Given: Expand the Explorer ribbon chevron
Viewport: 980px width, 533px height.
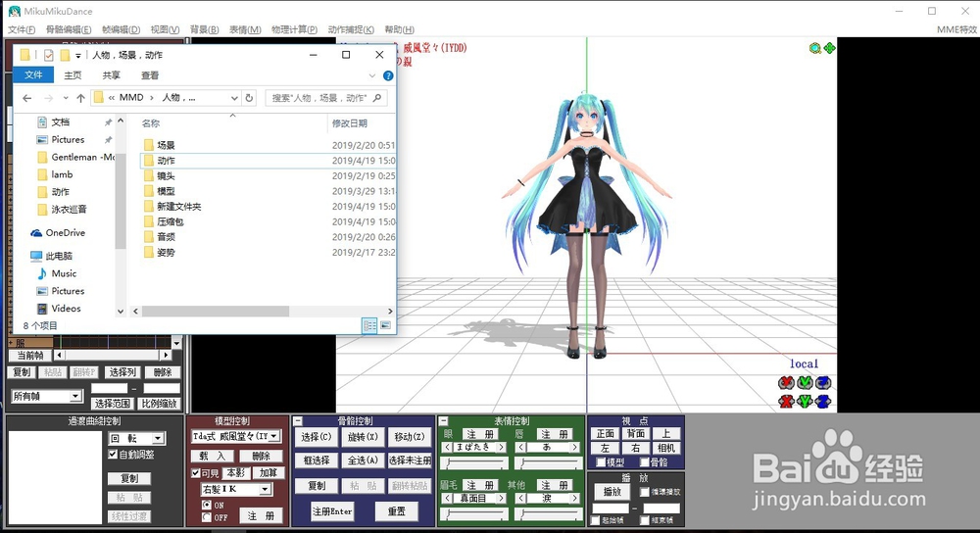Looking at the screenshot, I should 371,75.
